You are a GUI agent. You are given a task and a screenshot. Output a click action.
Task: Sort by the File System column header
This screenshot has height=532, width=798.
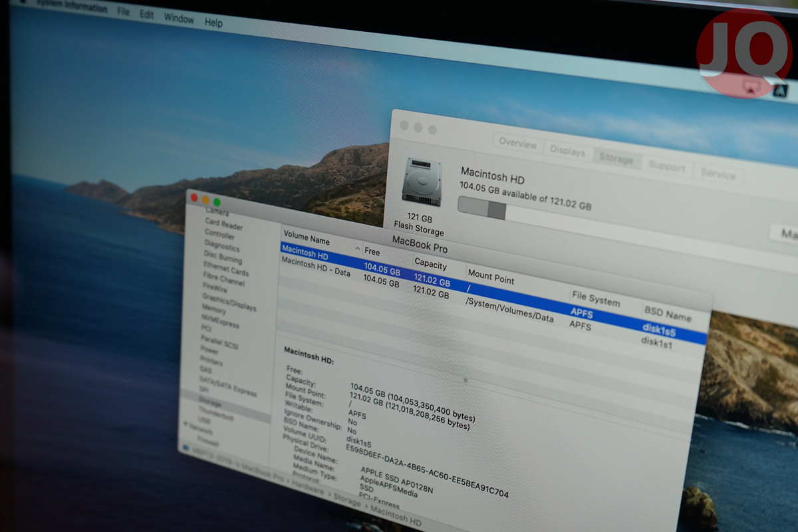tap(595, 299)
